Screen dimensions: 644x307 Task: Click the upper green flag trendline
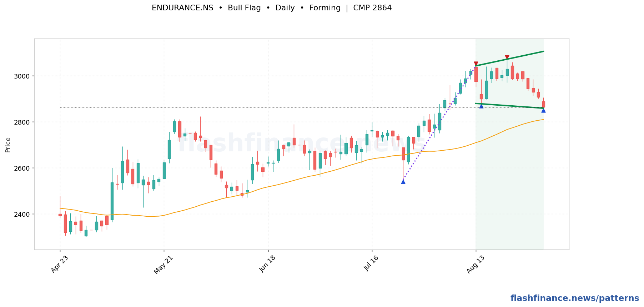[510, 59]
